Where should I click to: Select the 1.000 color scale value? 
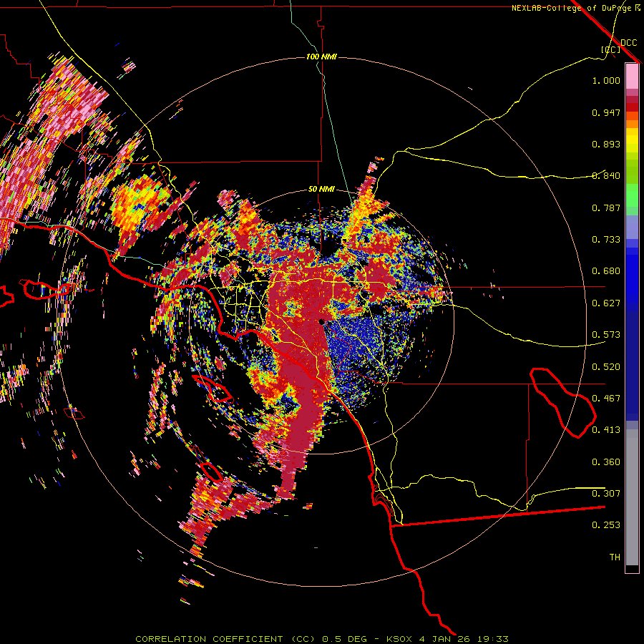pyautogui.click(x=606, y=80)
